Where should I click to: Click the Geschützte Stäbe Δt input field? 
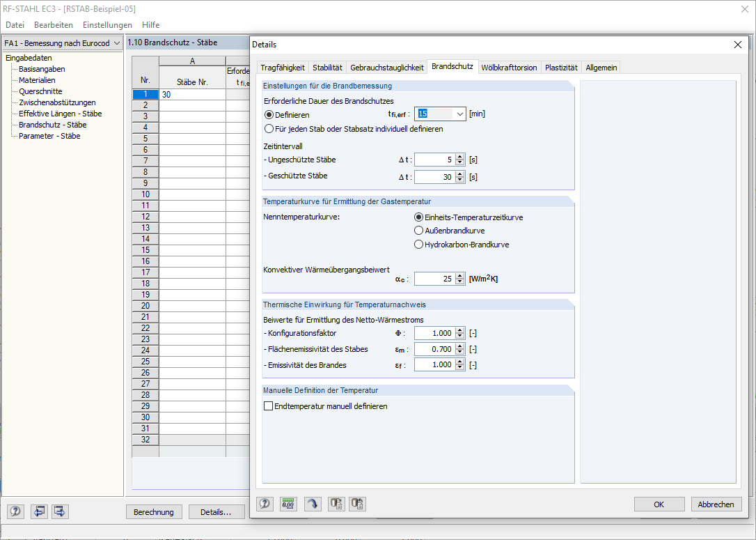pyautogui.click(x=435, y=177)
